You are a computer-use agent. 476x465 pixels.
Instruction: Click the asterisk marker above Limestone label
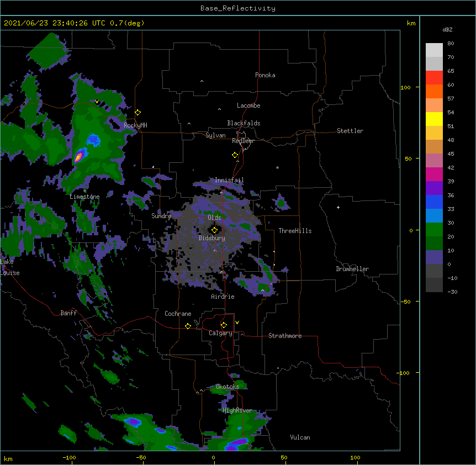pos(85,191)
